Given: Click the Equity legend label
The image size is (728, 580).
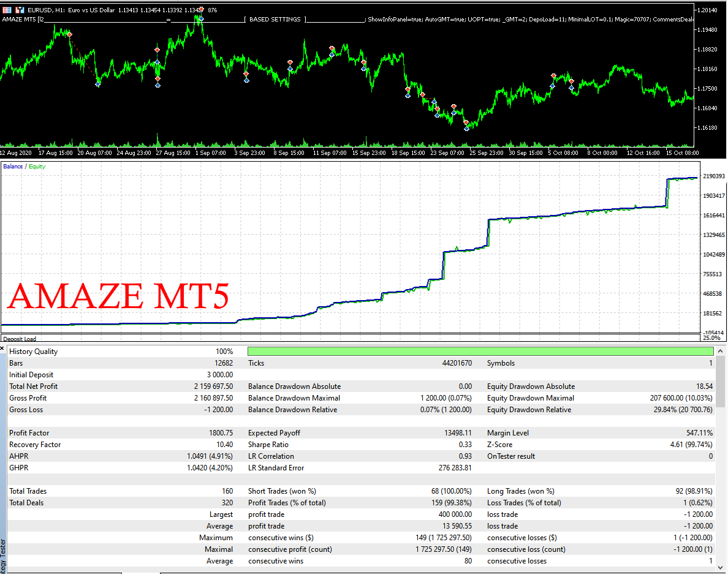Looking at the screenshot, I should [x=37, y=167].
